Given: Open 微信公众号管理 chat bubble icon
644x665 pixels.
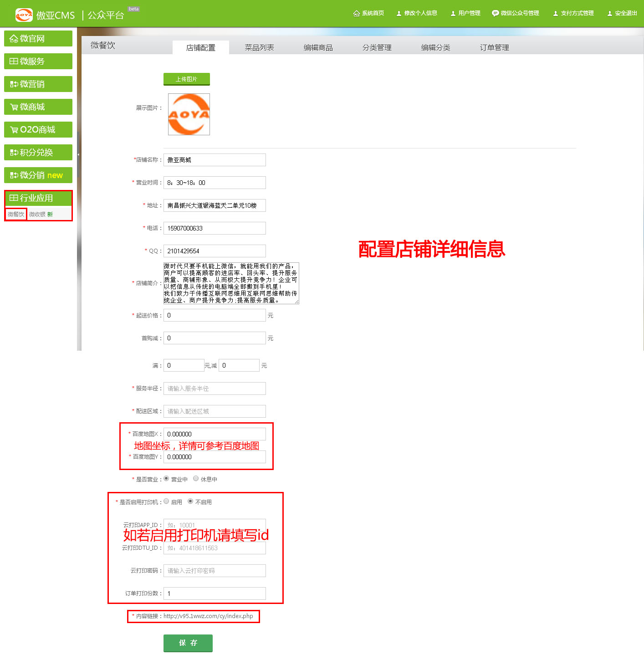Looking at the screenshot, I should [495, 13].
